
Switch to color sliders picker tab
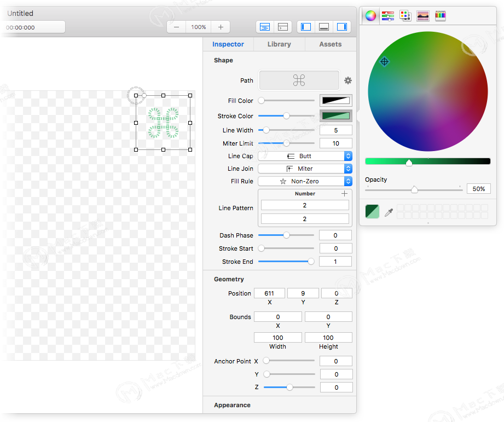(388, 15)
